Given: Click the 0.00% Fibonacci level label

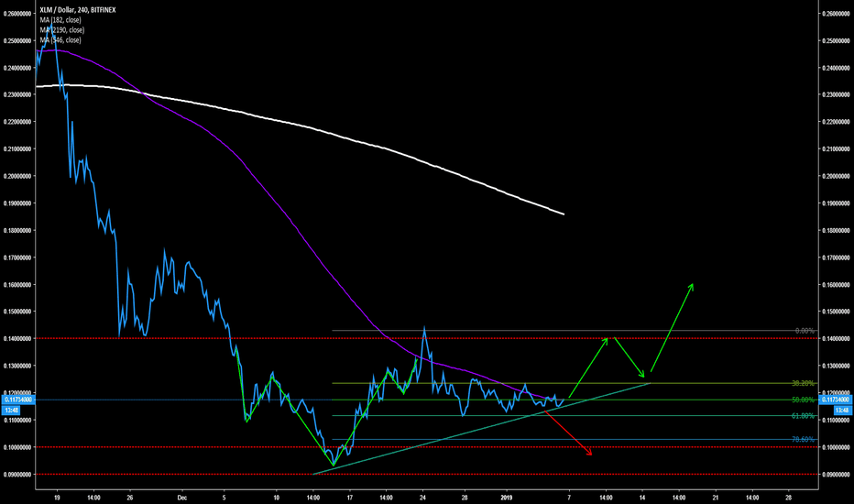Looking at the screenshot, I should tap(805, 331).
